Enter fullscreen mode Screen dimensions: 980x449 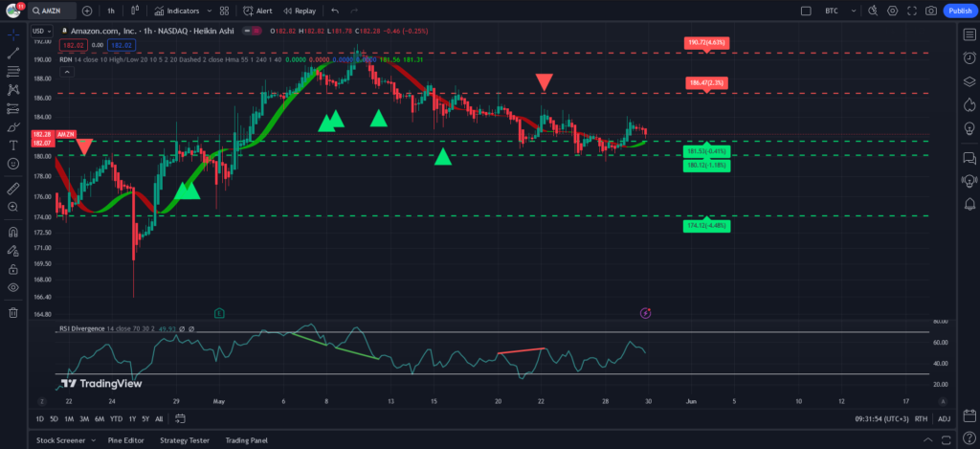pos(911,11)
